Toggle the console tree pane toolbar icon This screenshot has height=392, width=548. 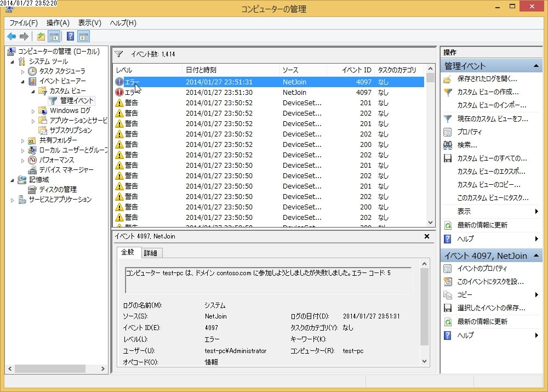click(54, 36)
